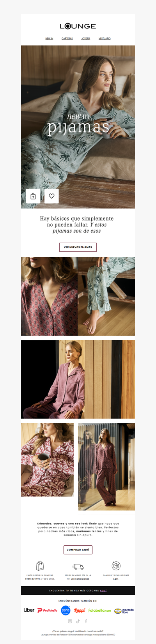Open the PedidosYa logo link
This screenshot has width=156, height=644.
click(48, 610)
